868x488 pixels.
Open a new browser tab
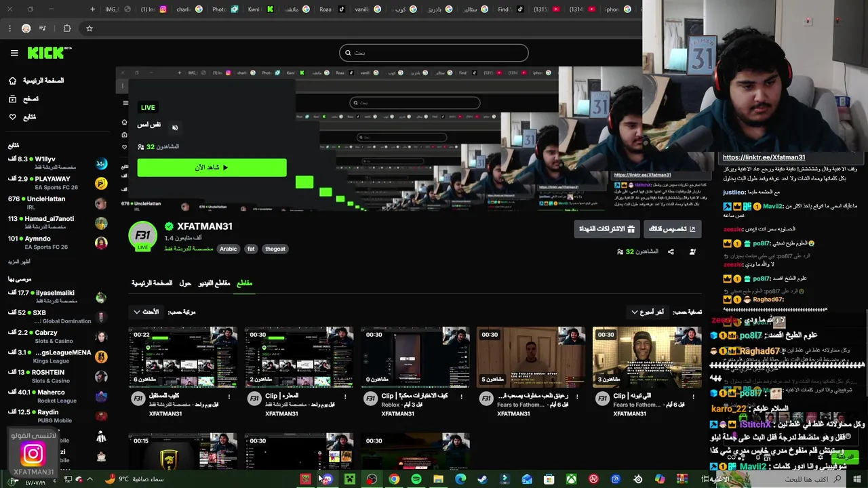pos(93,9)
